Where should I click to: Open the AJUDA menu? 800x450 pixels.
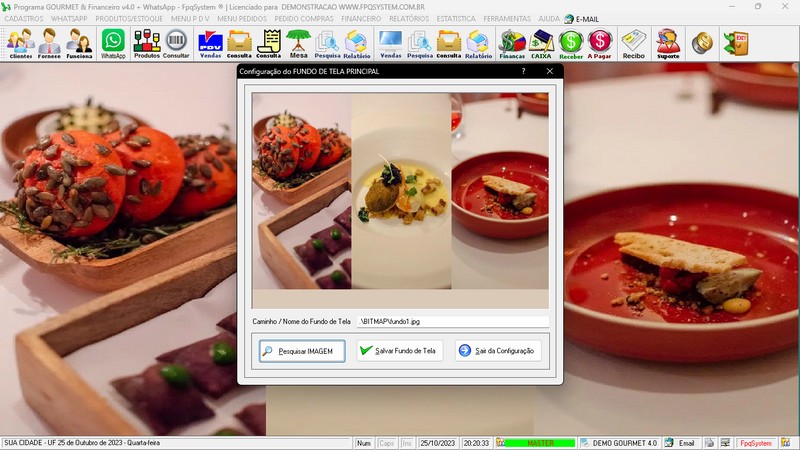549,18
